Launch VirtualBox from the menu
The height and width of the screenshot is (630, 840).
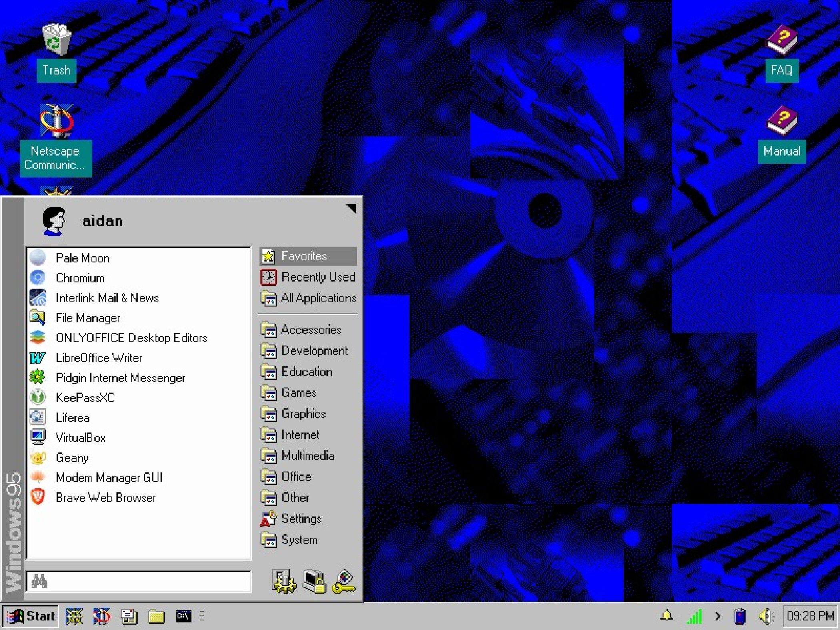pos(80,438)
